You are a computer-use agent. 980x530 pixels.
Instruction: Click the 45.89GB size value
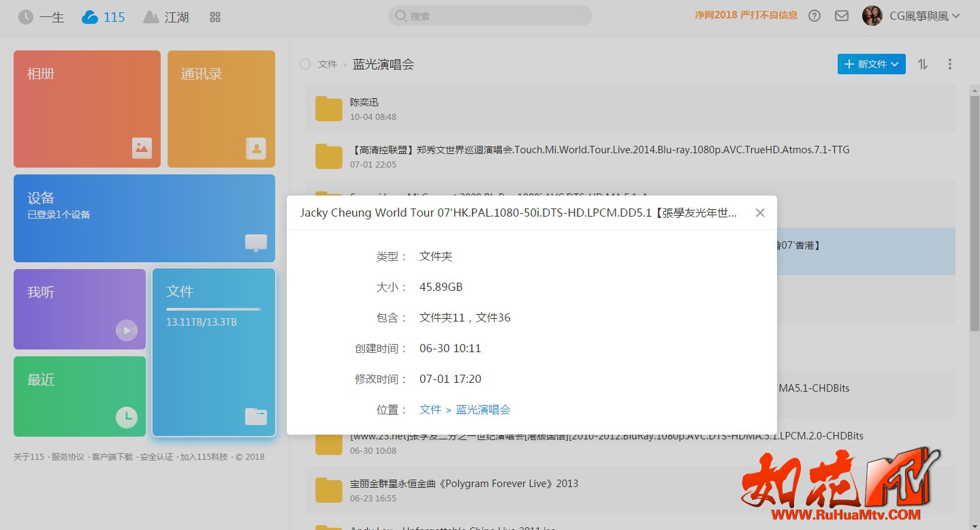(441, 287)
